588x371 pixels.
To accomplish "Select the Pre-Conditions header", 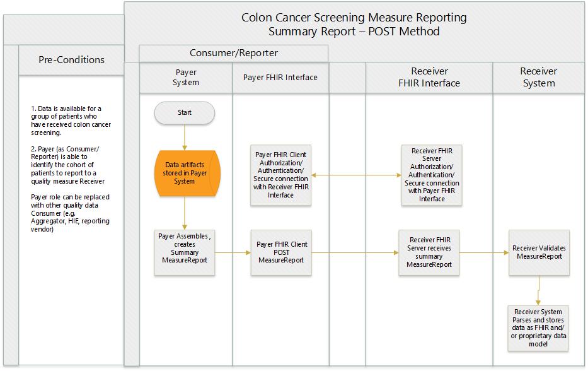I will pyautogui.click(x=70, y=61).
